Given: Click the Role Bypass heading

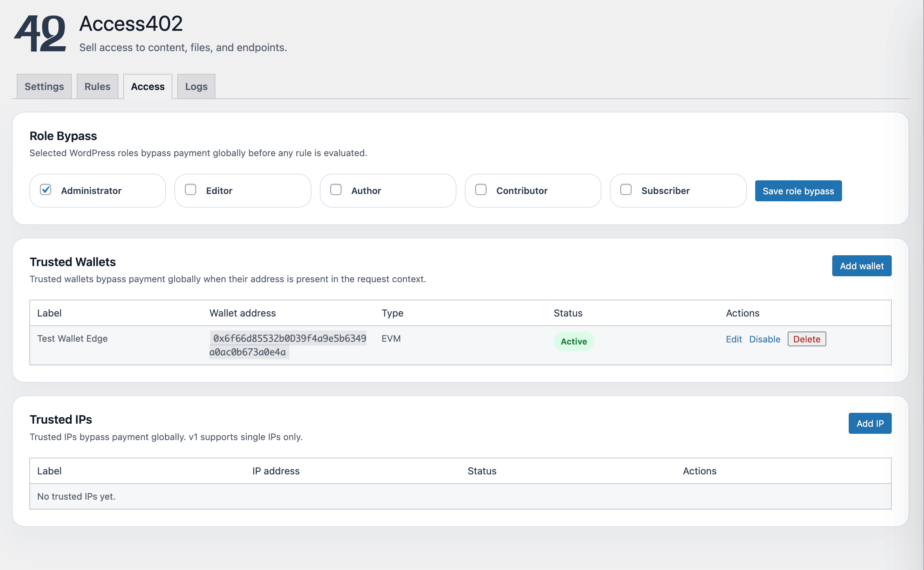Looking at the screenshot, I should 63,136.
